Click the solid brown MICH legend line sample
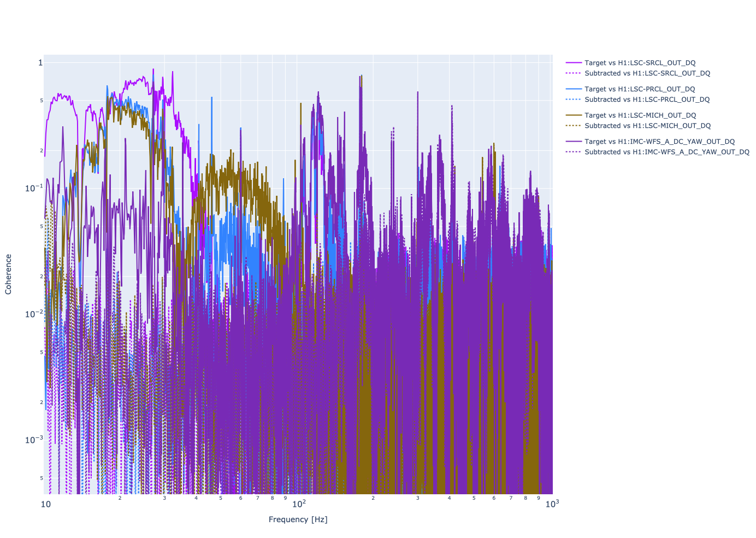 (x=574, y=115)
